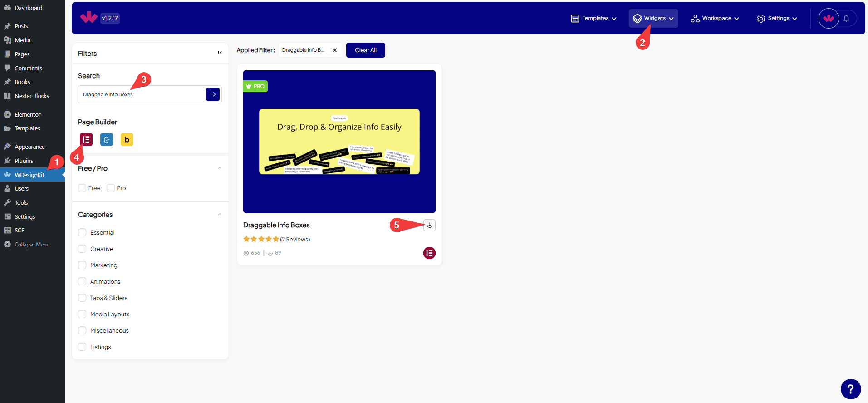Click the five-star rating
The height and width of the screenshot is (403, 868).
coord(261,239)
